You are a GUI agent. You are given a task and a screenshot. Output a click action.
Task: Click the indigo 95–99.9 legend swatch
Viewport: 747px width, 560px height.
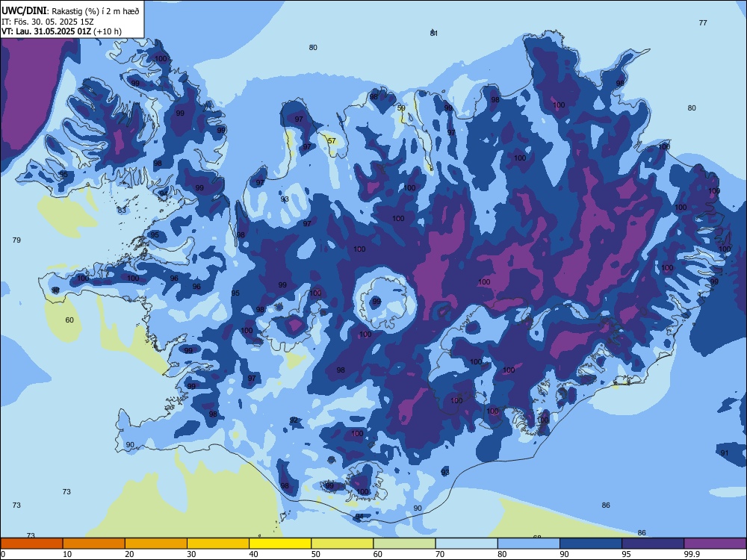pyautogui.click(x=653, y=544)
